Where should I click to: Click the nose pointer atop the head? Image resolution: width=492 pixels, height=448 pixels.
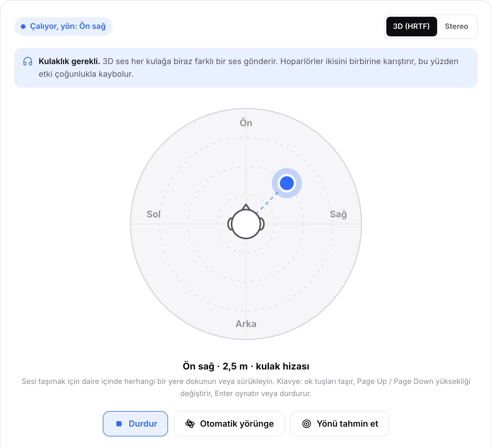click(246, 207)
